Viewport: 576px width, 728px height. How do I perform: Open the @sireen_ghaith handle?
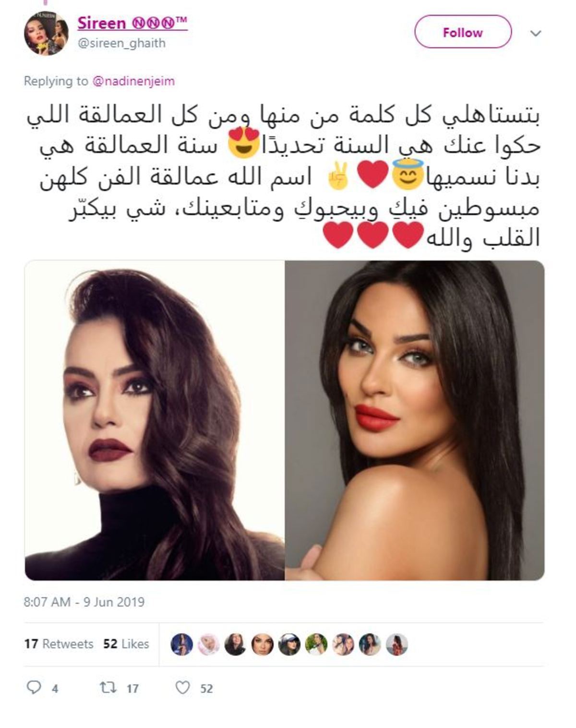pyautogui.click(x=121, y=43)
